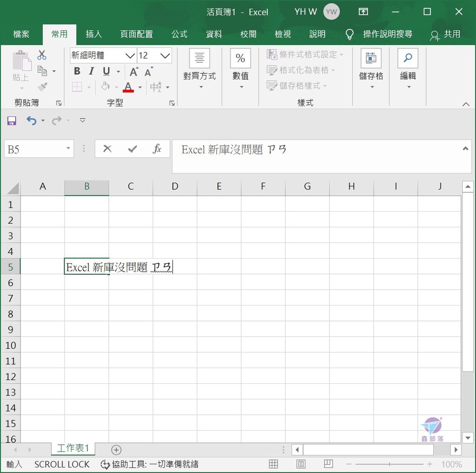Open Customize Quick Access Toolbar dropdown
The width and height of the screenshot is (476, 473).
83,120
